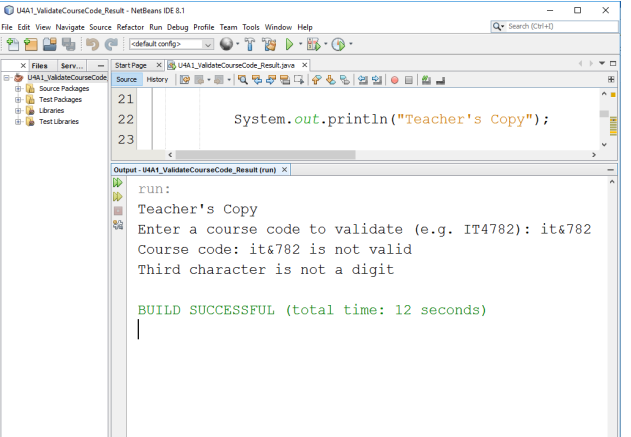Click the red Stop icon in Output
This screenshot has height=437, width=631.
point(118,210)
